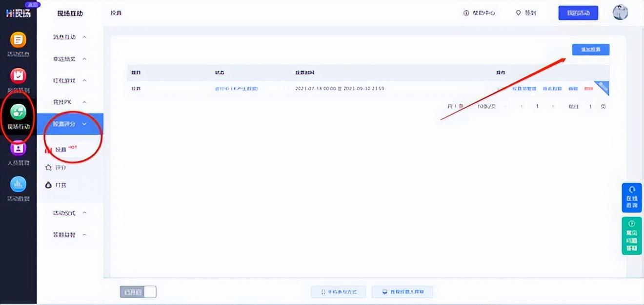Click the user avatar at top right
This screenshot has height=305, width=644.
tap(620, 13)
